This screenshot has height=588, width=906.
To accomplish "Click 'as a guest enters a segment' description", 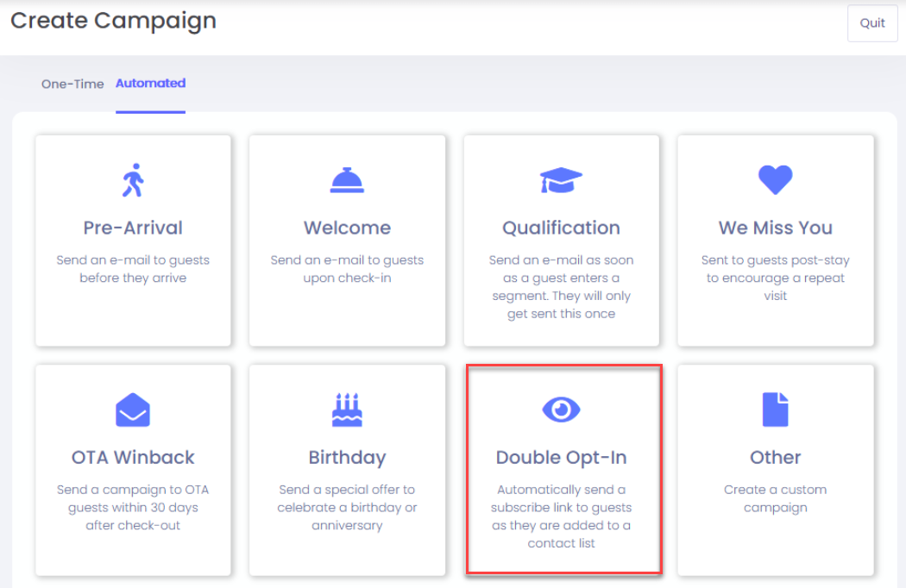I will [561, 287].
